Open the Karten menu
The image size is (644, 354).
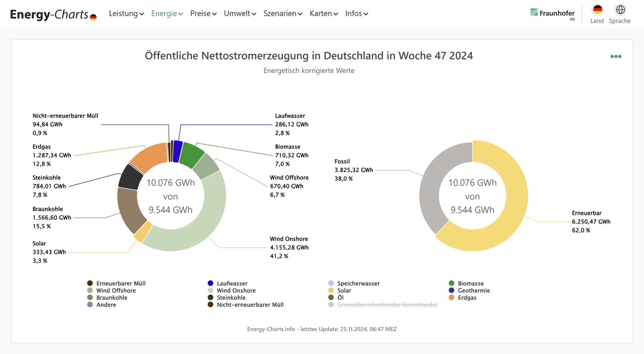[323, 13]
